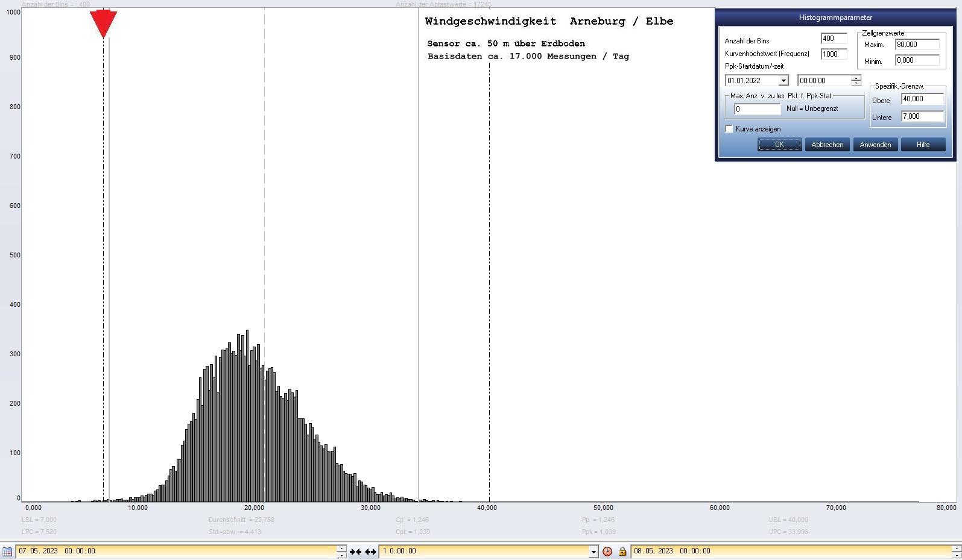Step the end date 08.05.2023 spinner
962x560 pixels.
955,548
